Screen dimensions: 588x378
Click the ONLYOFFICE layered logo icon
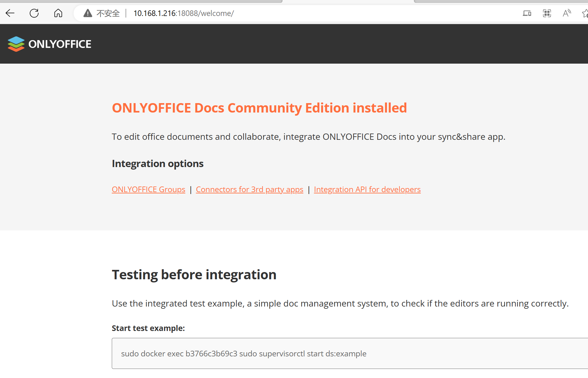[16, 44]
